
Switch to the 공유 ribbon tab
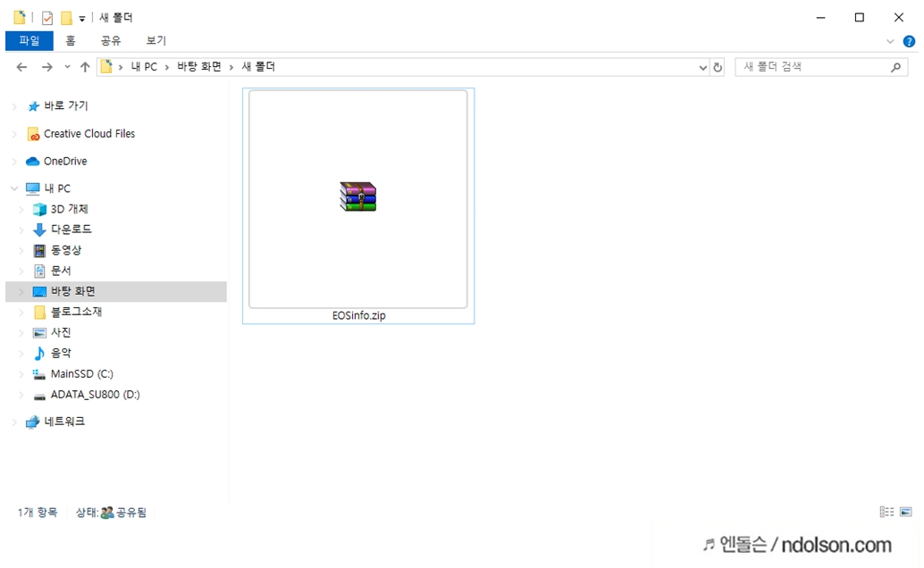(110, 41)
